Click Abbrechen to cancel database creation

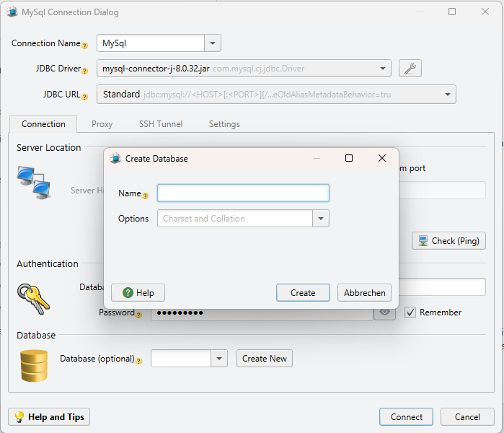365,293
